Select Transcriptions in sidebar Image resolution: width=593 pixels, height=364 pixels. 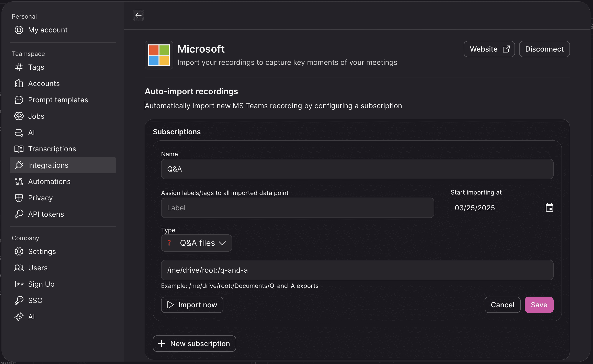point(63,149)
